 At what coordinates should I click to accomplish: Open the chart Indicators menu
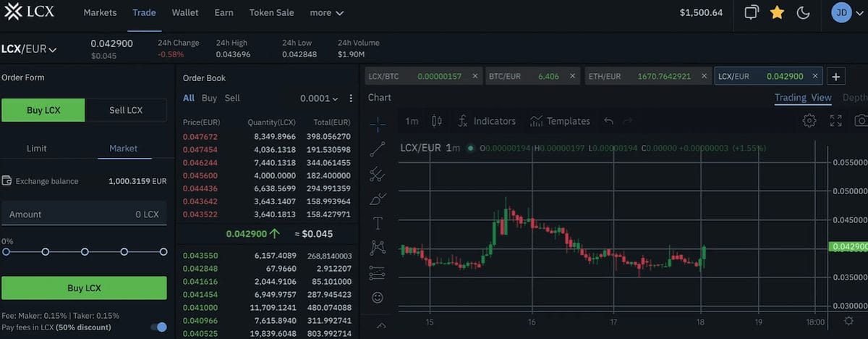487,121
